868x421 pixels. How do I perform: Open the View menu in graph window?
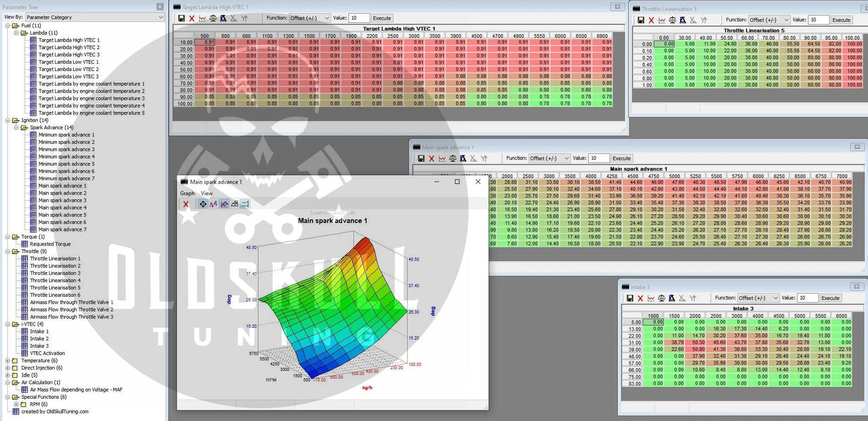(207, 193)
